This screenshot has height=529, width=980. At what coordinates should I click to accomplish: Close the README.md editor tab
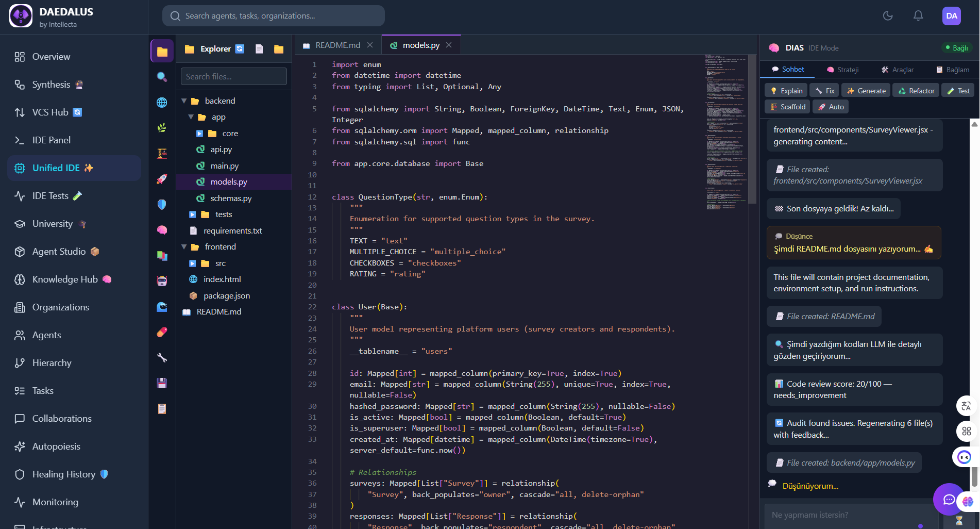(370, 45)
